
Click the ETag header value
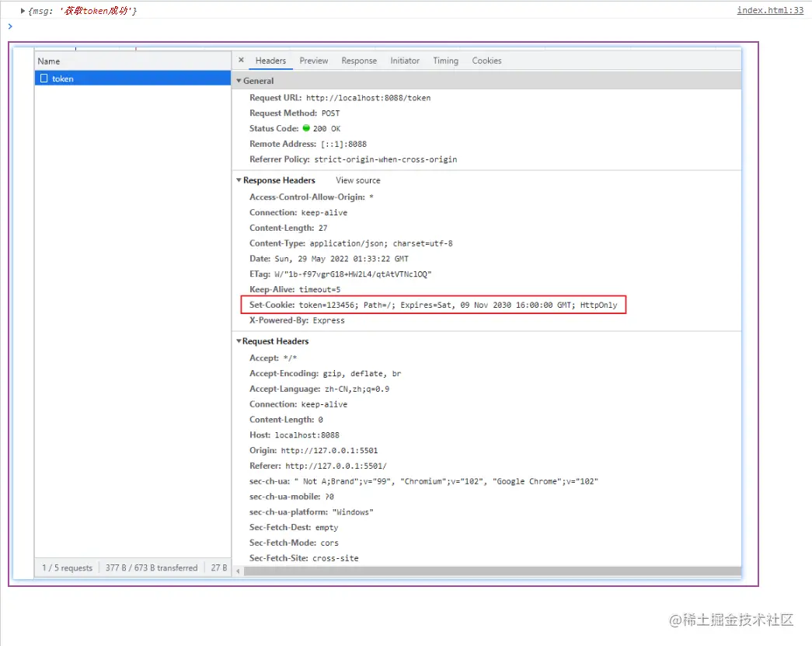pos(353,274)
